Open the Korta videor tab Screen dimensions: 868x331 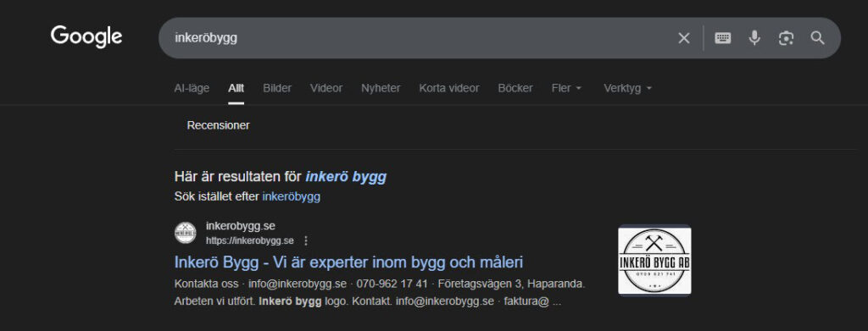point(449,88)
